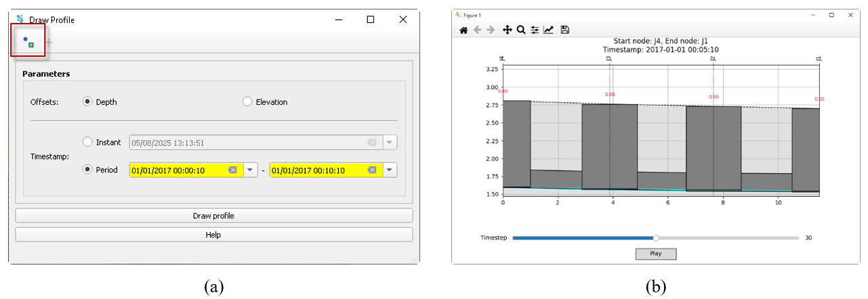This screenshot has height=299, width=868.
Task: Open the Configure subplots sliders icon
Action: (x=535, y=30)
